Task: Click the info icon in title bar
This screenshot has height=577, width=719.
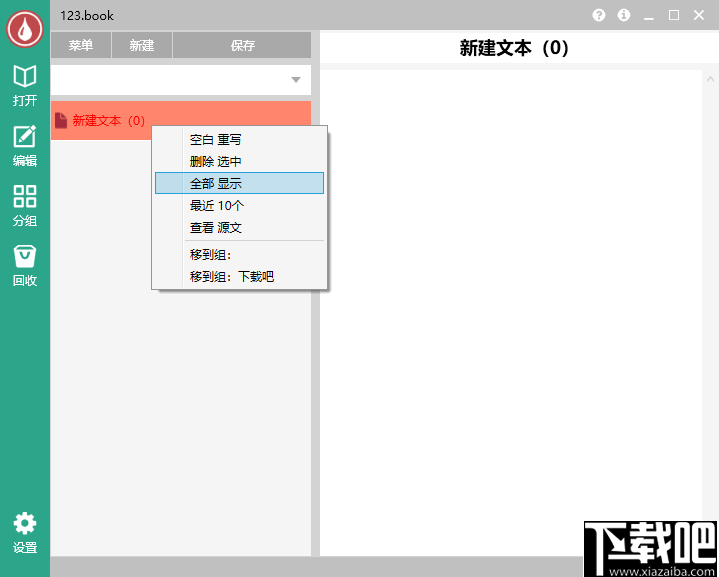Action: tap(624, 15)
